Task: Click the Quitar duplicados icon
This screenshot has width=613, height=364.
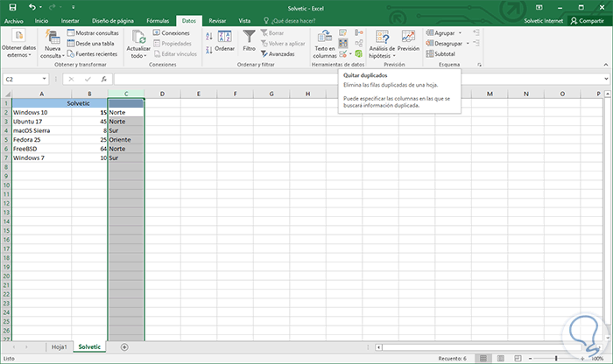Action: click(x=343, y=44)
